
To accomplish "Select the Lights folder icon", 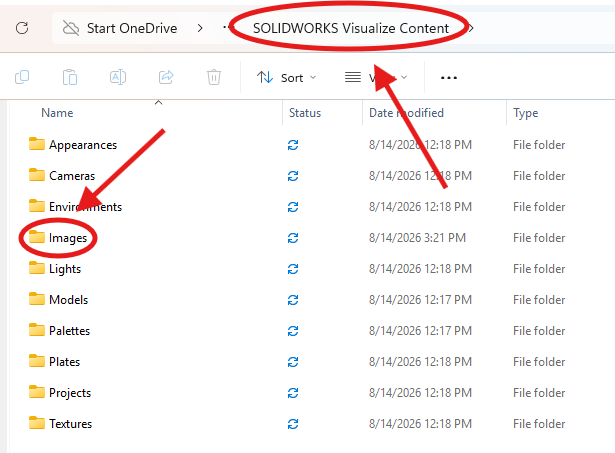I will point(37,268).
